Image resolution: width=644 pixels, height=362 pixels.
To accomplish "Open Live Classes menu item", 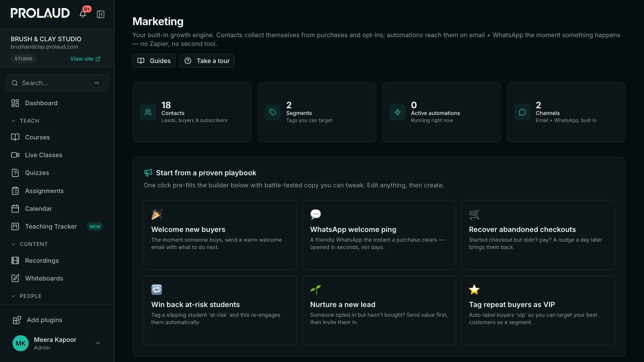I will point(57,155).
